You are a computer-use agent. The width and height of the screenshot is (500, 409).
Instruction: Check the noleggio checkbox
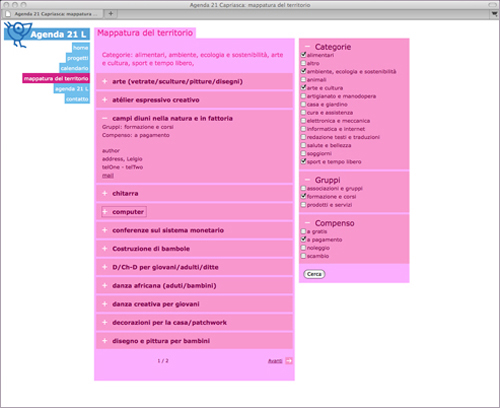click(x=303, y=248)
